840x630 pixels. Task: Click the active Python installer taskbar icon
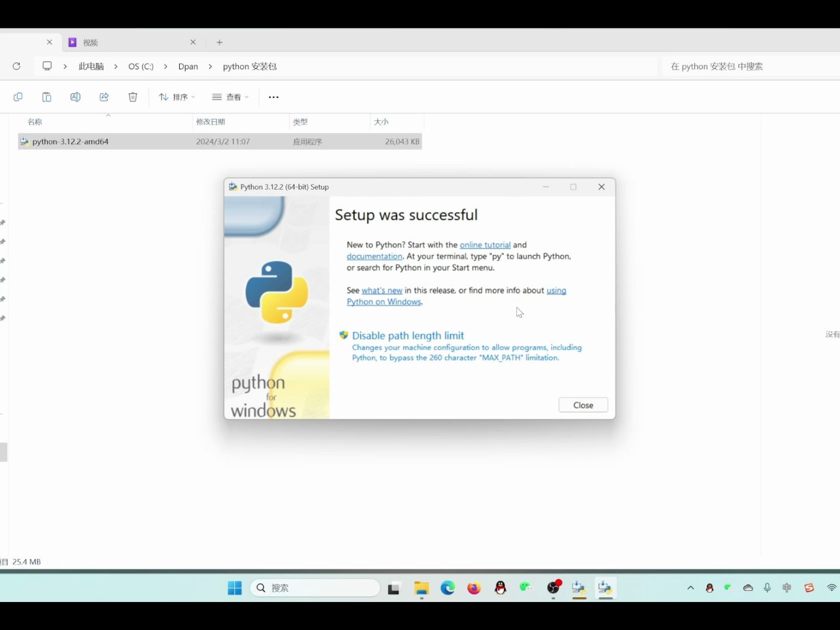tap(605, 588)
